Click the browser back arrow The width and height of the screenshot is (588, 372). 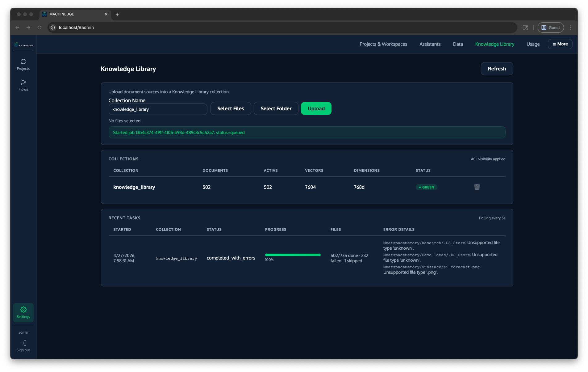click(x=17, y=27)
